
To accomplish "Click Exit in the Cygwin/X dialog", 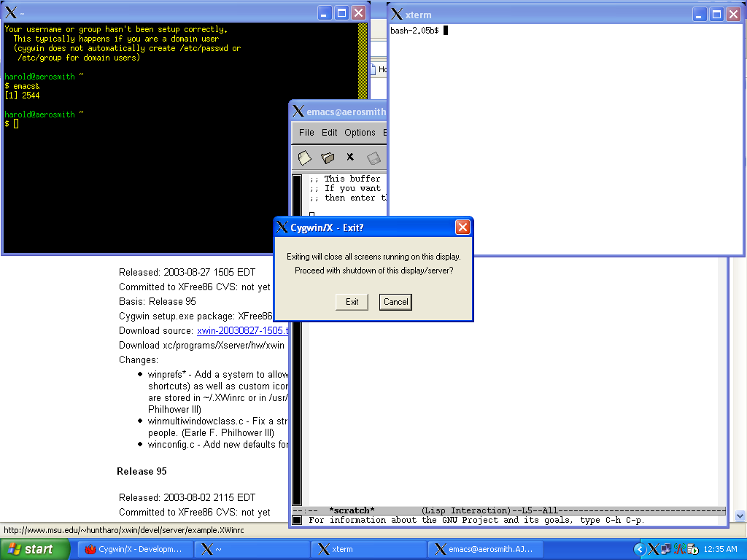I will click(352, 302).
